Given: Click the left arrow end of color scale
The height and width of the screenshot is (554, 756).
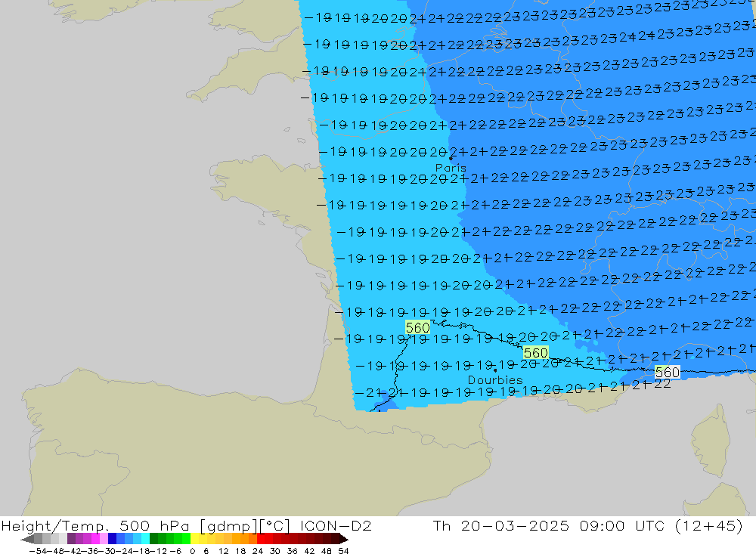Looking at the screenshot, I should (27, 539).
